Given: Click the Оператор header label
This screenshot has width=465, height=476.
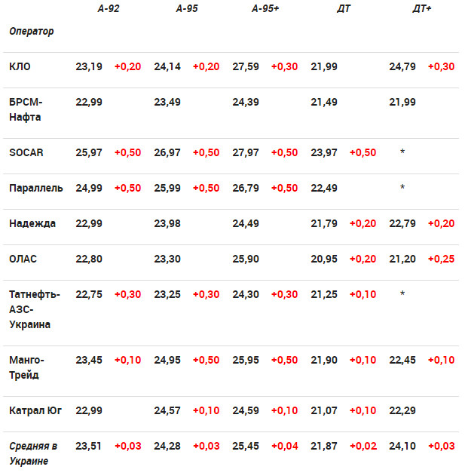Looking at the screenshot, I should (x=32, y=32).
